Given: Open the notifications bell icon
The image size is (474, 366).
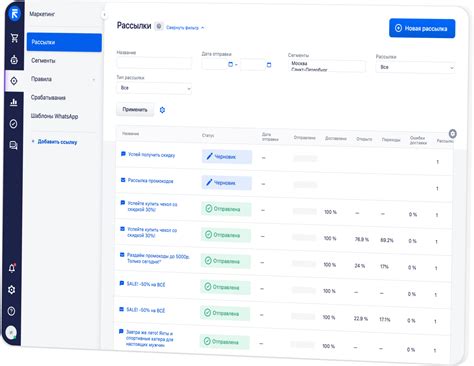Looking at the screenshot, I should click(x=12, y=268).
